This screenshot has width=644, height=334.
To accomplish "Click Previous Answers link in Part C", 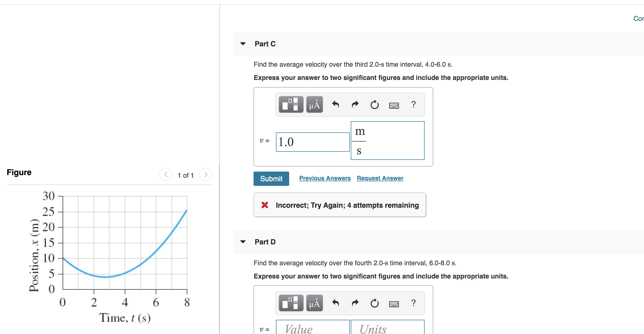I will pos(325,178).
